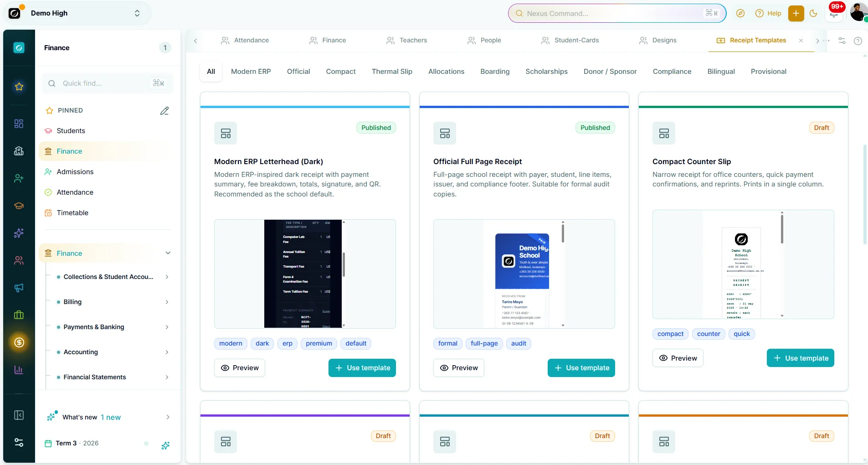Click the Compact Counter Slip thumbnail
This screenshot has width=868, height=465.
click(743, 264)
